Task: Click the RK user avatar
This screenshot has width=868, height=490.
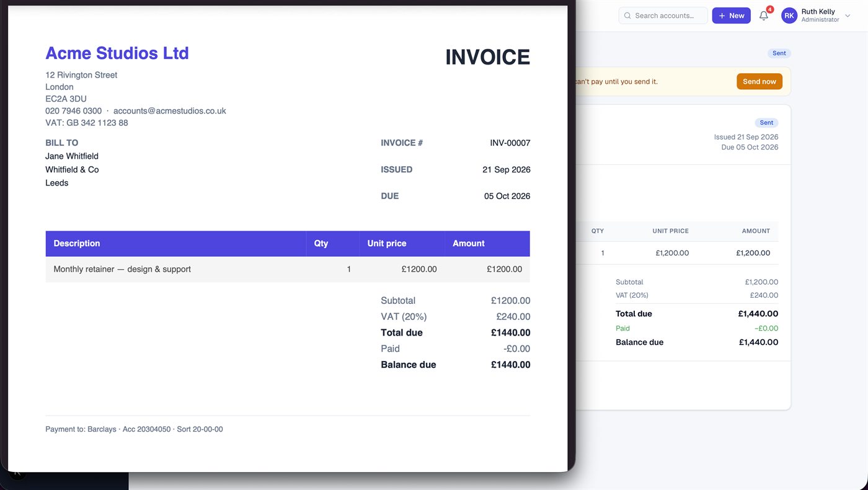Action: (789, 16)
